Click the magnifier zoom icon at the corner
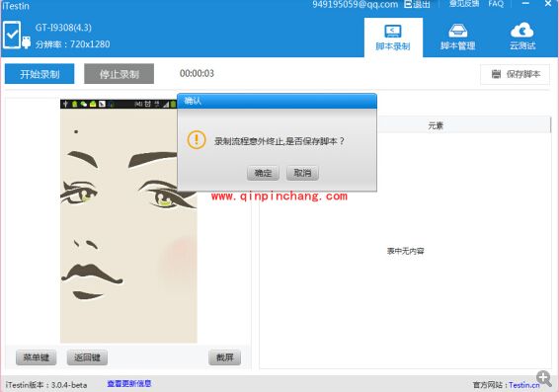Image resolution: width=559 pixels, height=392 pixels. (544, 378)
